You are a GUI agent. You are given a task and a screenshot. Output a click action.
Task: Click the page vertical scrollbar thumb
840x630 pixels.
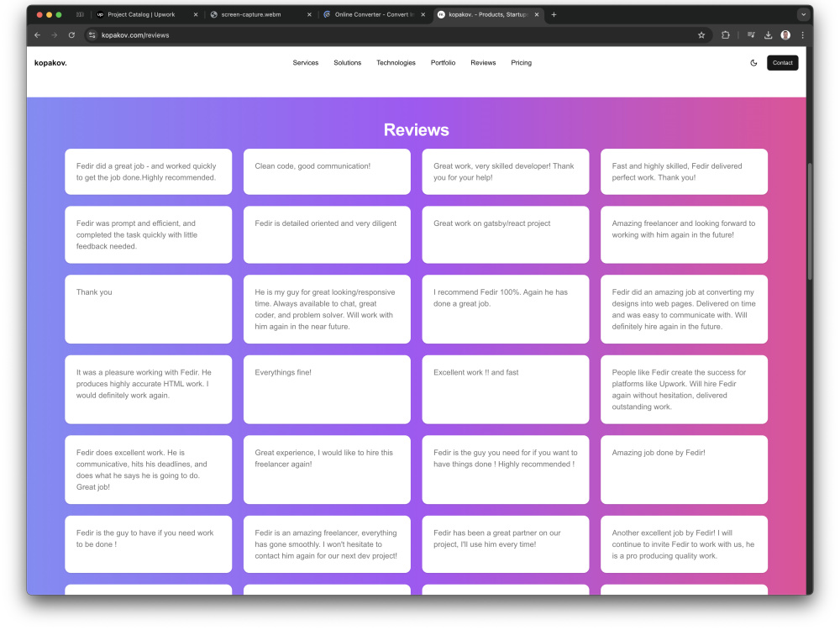[810, 221]
